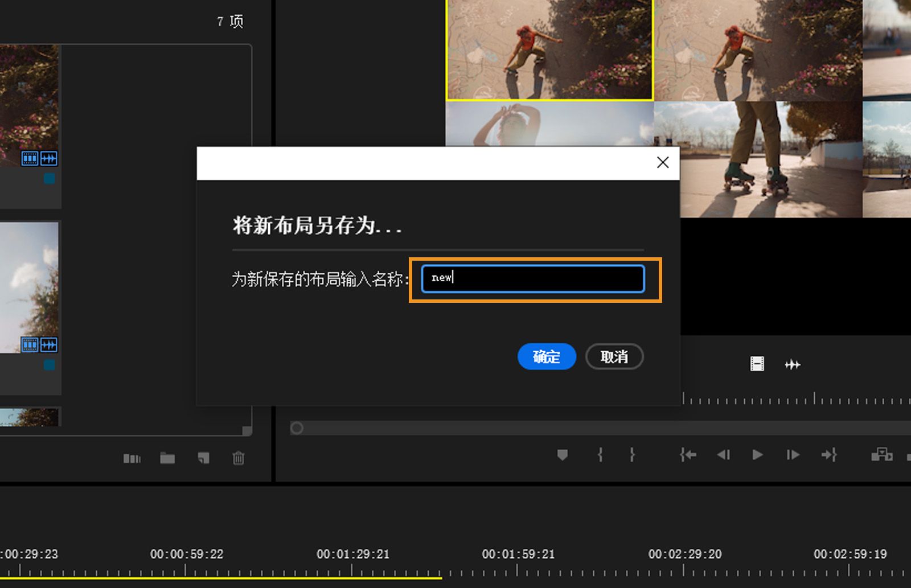
Task: Confirm with the 确定 button
Action: click(546, 356)
